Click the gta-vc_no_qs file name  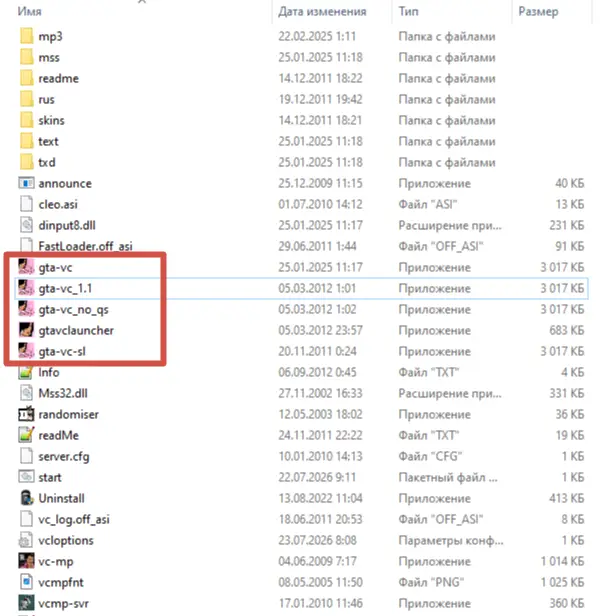[73, 310]
